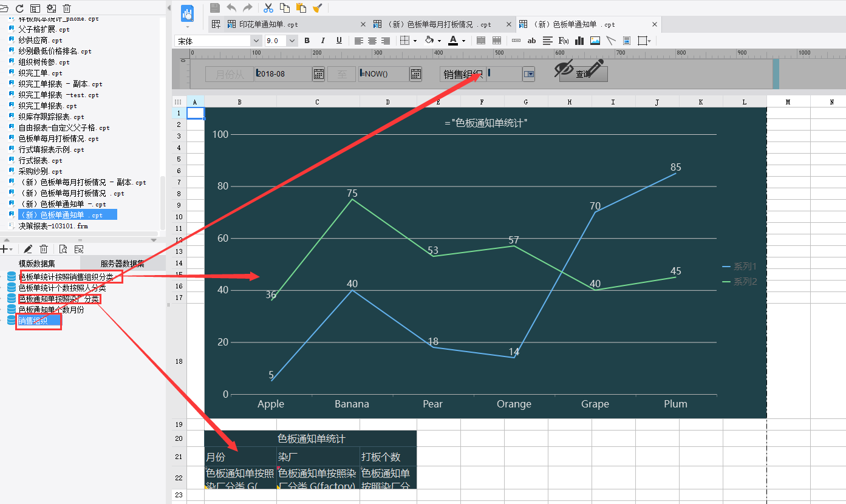This screenshot has width=846, height=504.
Task: Redo the last undone action
Action: point(247,8)
